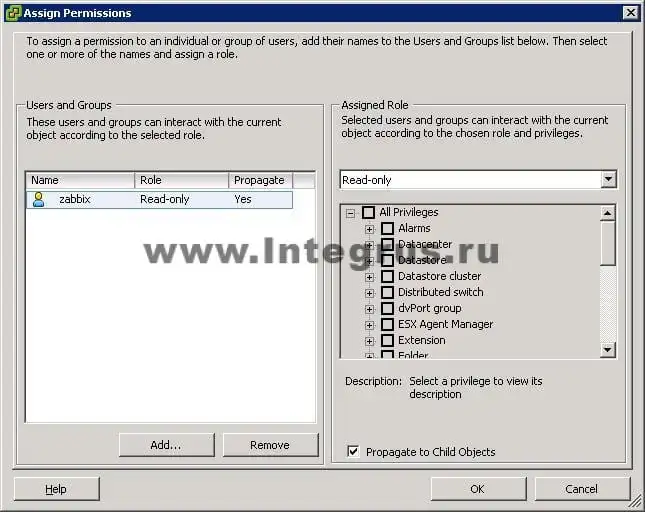The image size is (645, 512).
Task: Expand the ESX Agent Manager node
Action: tap(369, 324)
